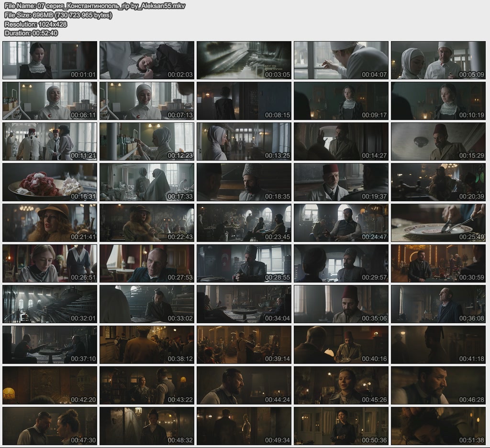Screen dimensions: 490x448
Task: Click the frame marked 00:42:20
Action: [x=50, y=385]
